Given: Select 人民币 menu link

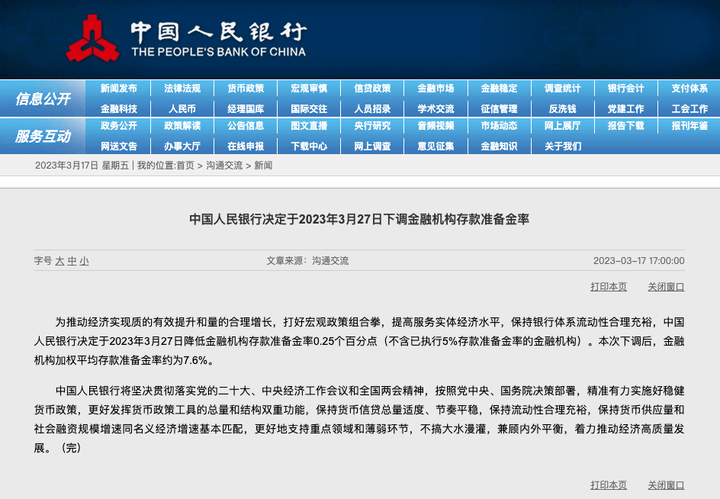Looking at the screenshot, I should pyautogui.click(x=182, y=109).
